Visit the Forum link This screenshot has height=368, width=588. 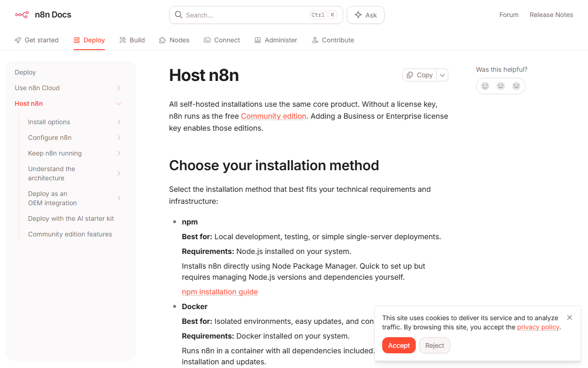(x=509, y=15)
